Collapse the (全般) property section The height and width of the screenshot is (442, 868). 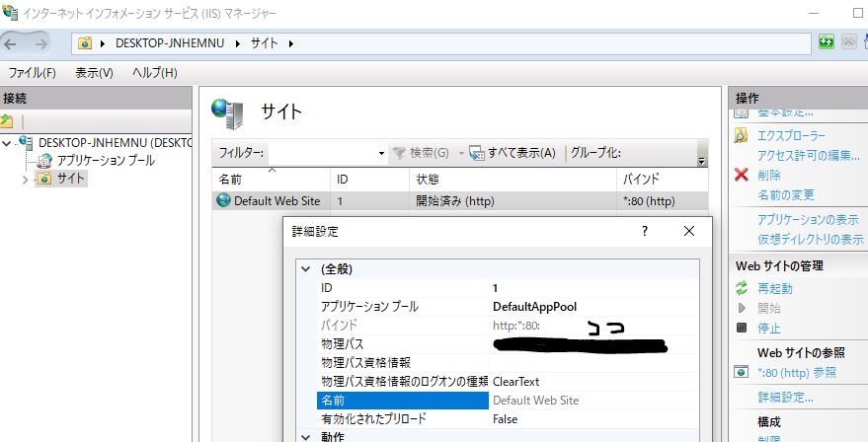click(304, 268)
